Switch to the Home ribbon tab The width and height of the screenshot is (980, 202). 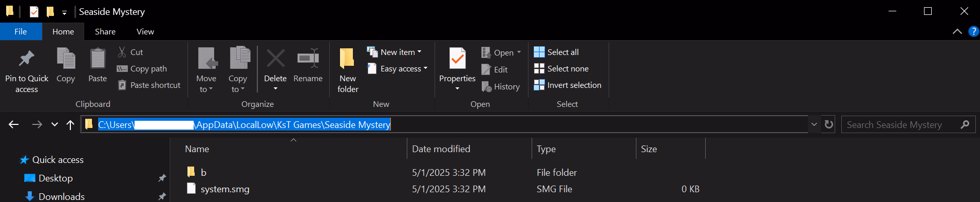point(63,31)
